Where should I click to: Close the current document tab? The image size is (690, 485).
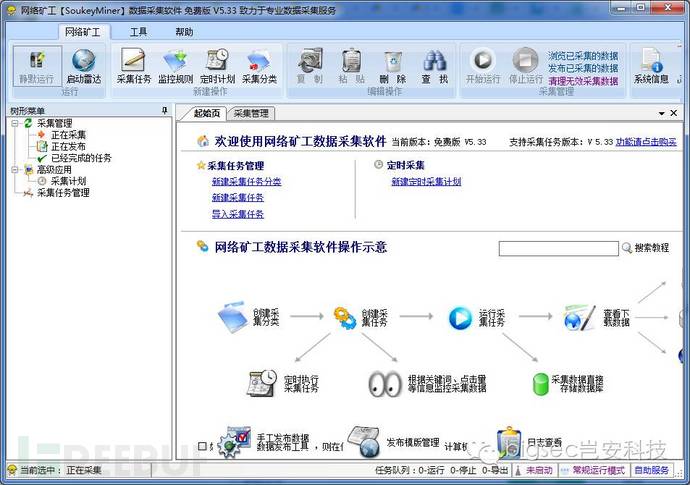click(674, 113)
